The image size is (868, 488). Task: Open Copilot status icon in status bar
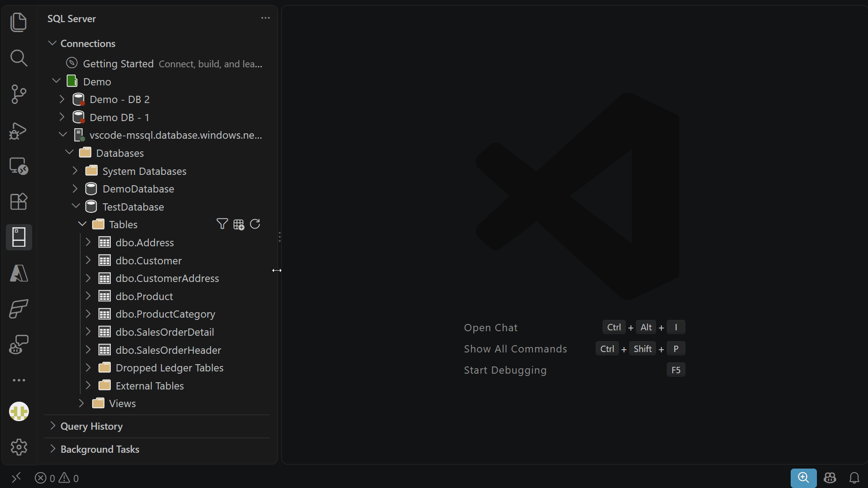click(x=830, y=478)
